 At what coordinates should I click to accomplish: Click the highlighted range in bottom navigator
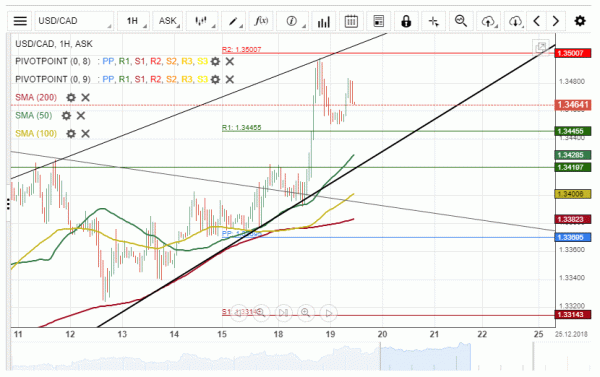coord(426,357)
